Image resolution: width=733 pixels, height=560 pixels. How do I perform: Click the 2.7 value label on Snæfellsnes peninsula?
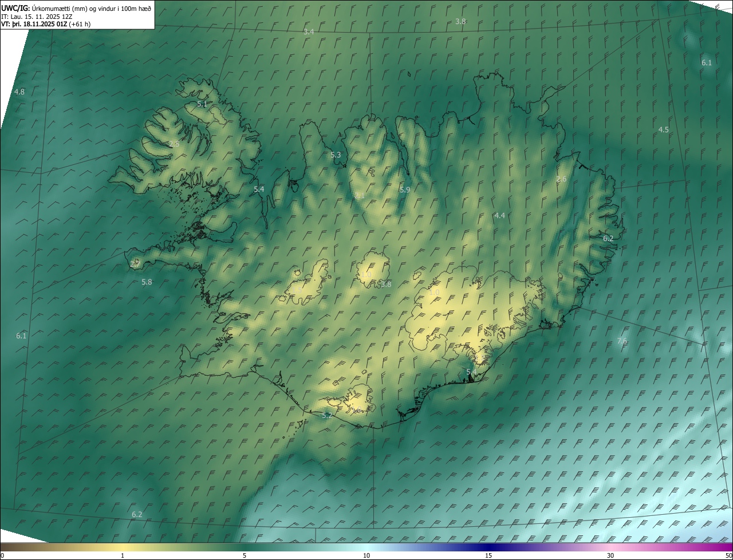(x=135, y=264)
